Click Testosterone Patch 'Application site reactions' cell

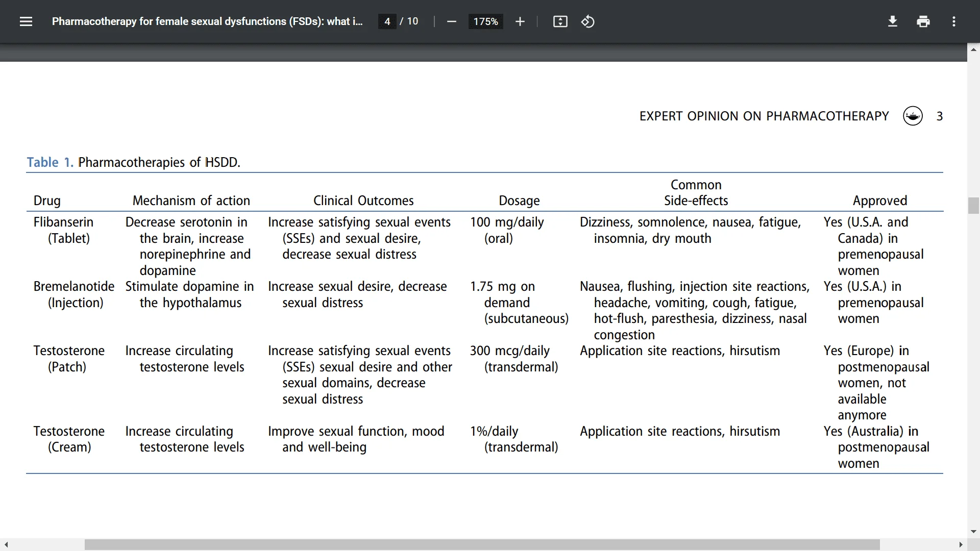tap(680, 351)
